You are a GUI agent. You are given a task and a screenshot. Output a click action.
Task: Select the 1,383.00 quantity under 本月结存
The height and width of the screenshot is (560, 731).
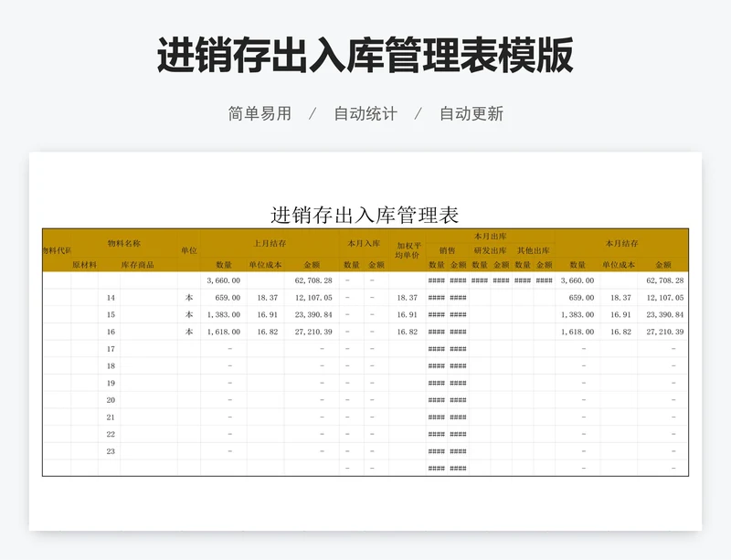(x=577, y=315)
